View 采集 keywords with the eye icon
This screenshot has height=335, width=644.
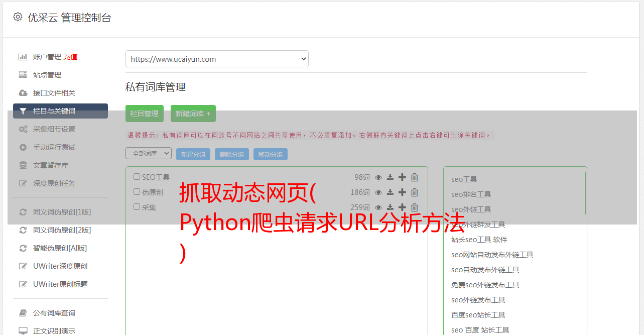click(378, 207)
